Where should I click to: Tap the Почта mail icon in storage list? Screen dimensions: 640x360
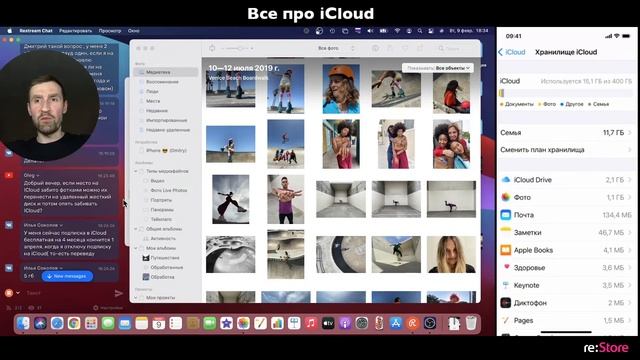(506, 215)
